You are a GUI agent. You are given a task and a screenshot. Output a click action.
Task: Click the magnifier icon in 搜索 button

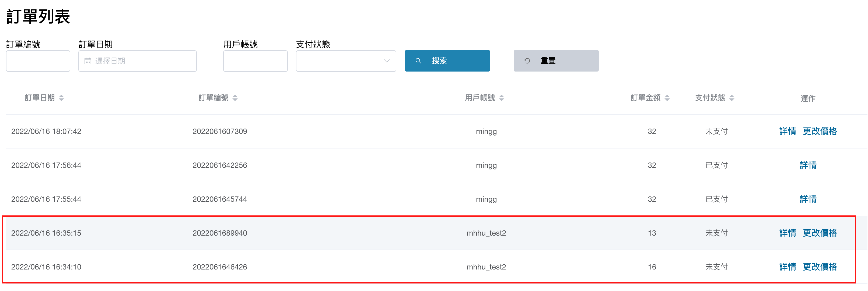tap(418, 61)
